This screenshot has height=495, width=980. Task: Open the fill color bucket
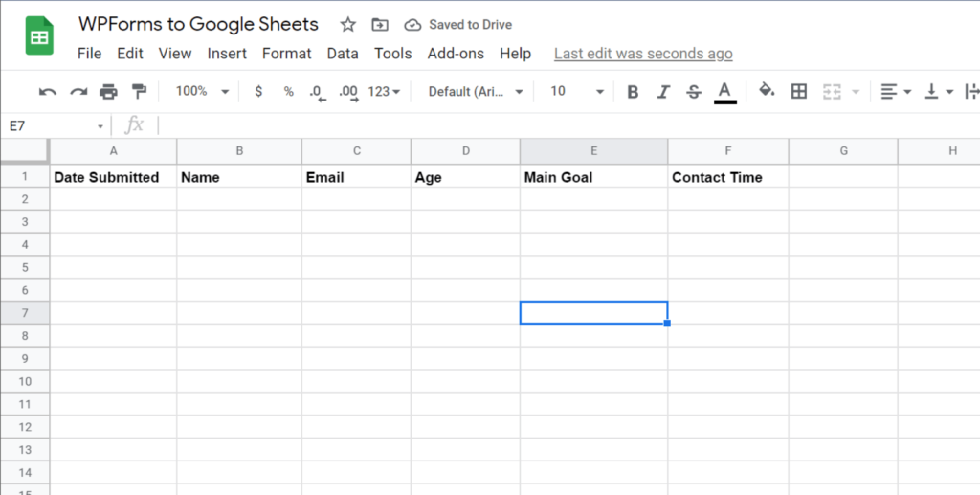point(767,91)
